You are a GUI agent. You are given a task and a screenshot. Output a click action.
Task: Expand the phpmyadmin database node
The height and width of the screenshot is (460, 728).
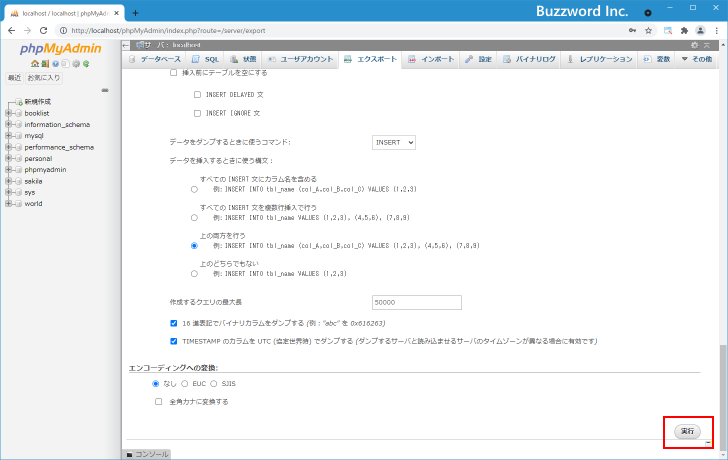tap(8, 170)
